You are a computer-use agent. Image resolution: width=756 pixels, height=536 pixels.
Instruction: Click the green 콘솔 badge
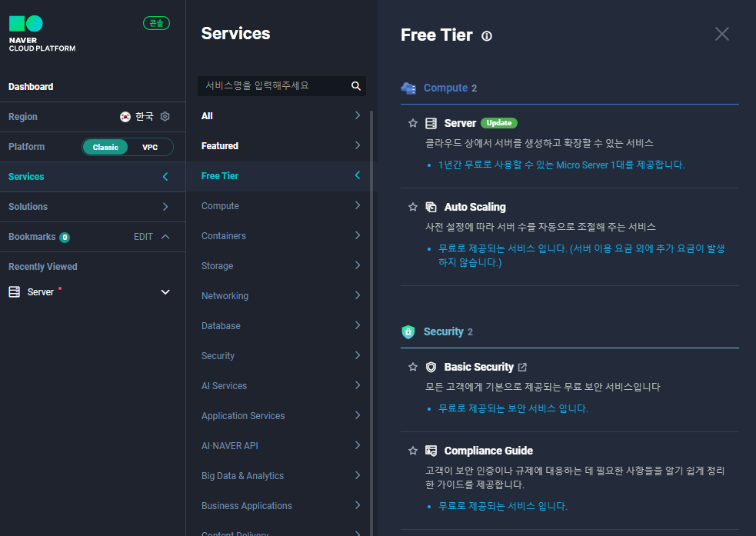(x=156, y=23)
